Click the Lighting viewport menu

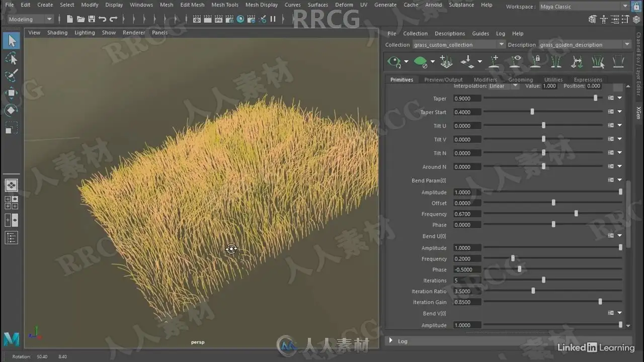[x=85, y=33]
